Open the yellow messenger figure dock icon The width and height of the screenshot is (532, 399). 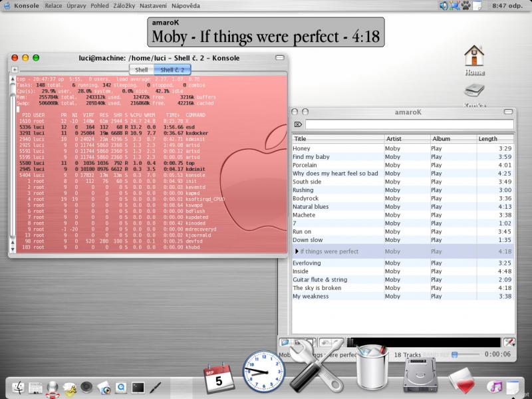(70, 389)
